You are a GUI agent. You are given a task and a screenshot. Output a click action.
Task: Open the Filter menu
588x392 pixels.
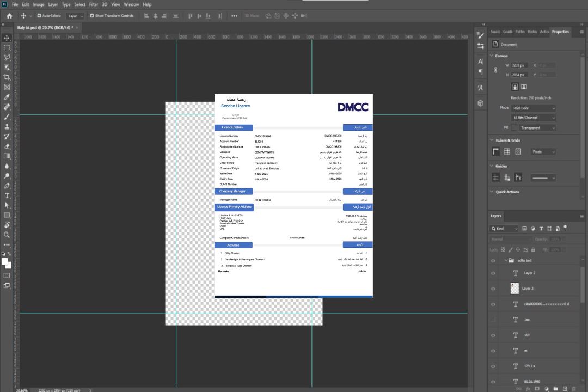click(94, 4)
